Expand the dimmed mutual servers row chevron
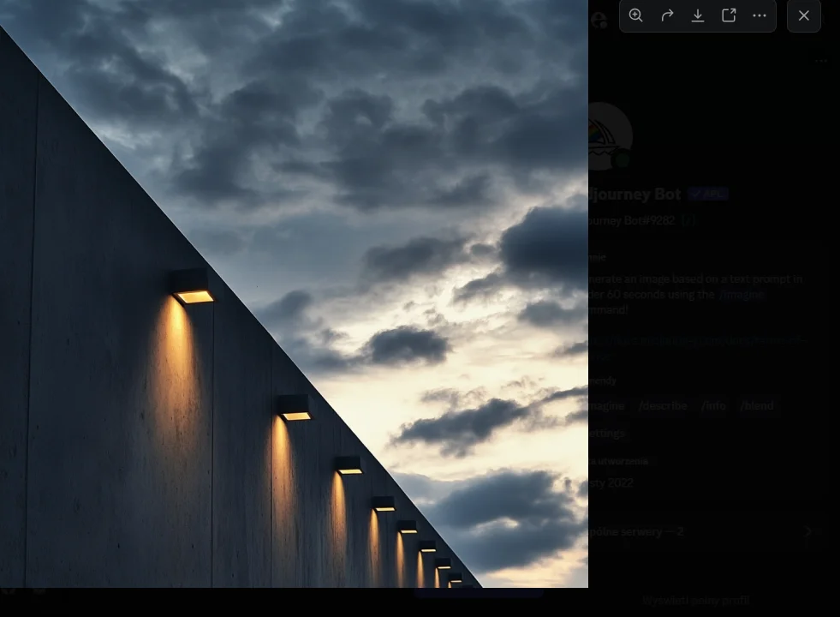840x617 pixels. [x=808, y=532]
